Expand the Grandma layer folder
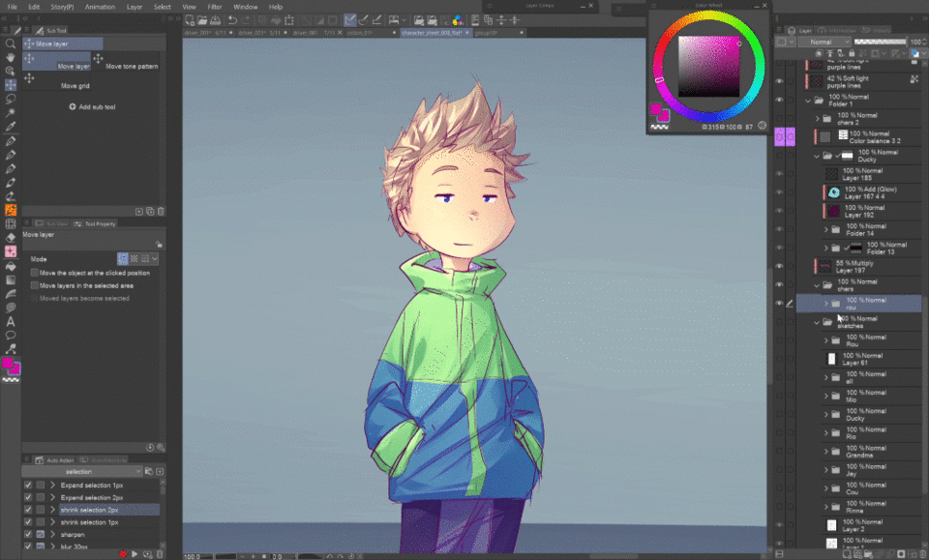Screen dimensions: 929x560 pos(825,452)
